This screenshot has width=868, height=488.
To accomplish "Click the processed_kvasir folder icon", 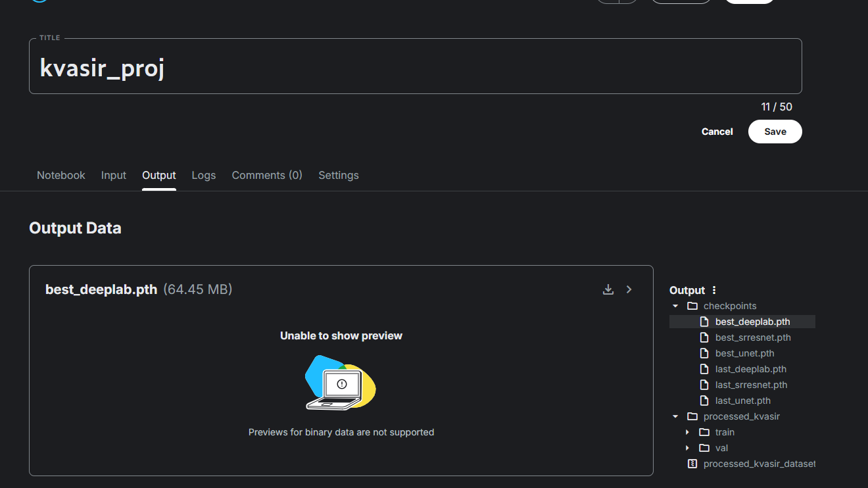I will tap(692, 416).
